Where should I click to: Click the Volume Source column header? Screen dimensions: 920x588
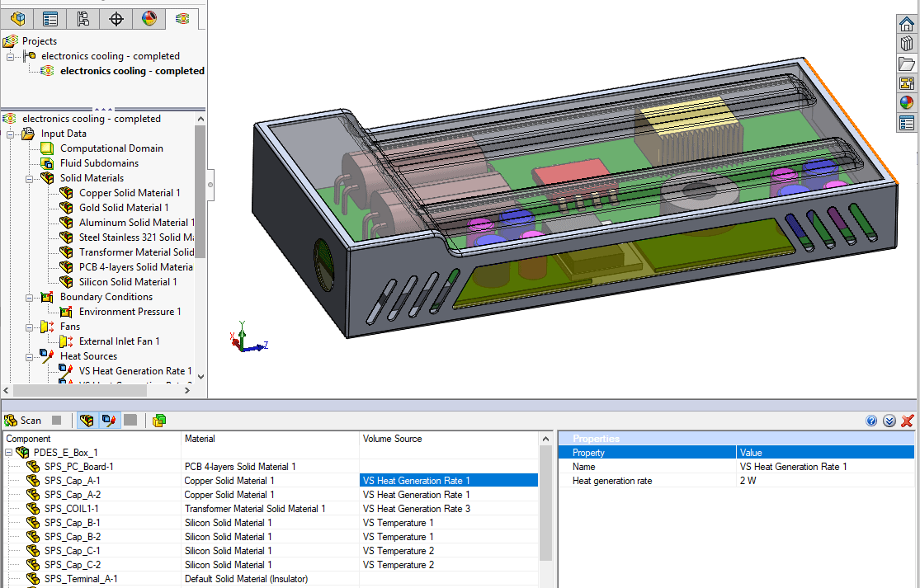point(448,439)
